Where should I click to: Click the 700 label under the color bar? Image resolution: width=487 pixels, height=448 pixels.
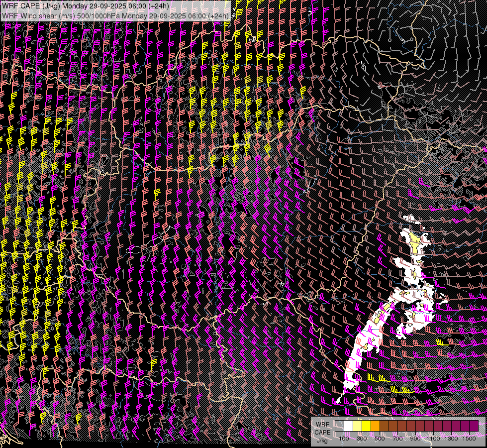397,439
